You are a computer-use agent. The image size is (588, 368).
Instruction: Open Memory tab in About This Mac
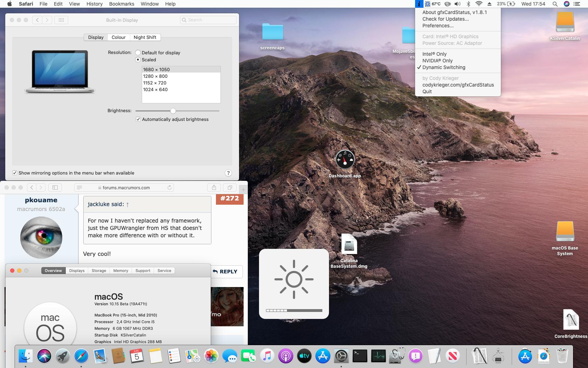tap(121, 271)
